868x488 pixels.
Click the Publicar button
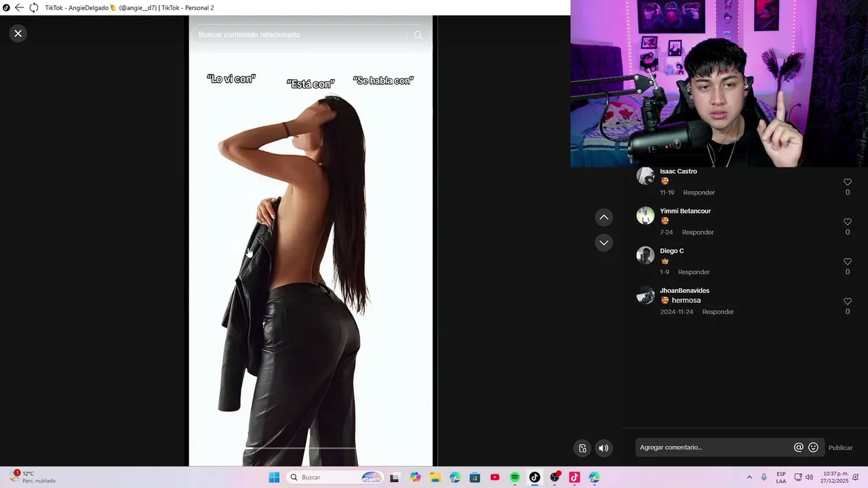pyautogui.click(x=840, y=447)
